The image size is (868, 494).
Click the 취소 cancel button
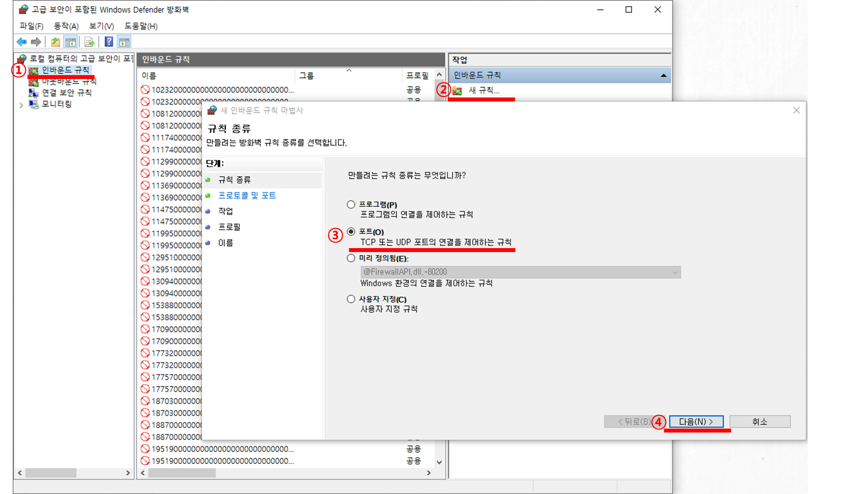[759, 422]
